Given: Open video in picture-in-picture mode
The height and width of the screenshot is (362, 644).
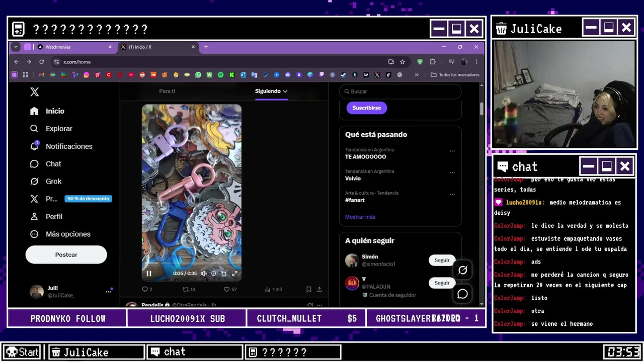Looking at the screenshot, I should pyautogui.click(x=224, y=274).
